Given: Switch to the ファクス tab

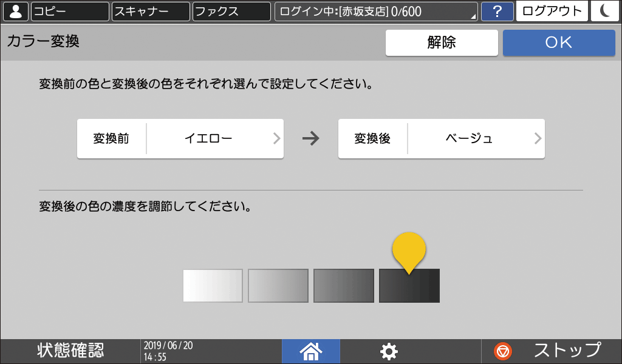Looking at the screenshot, I should click(x=231, y=11).
